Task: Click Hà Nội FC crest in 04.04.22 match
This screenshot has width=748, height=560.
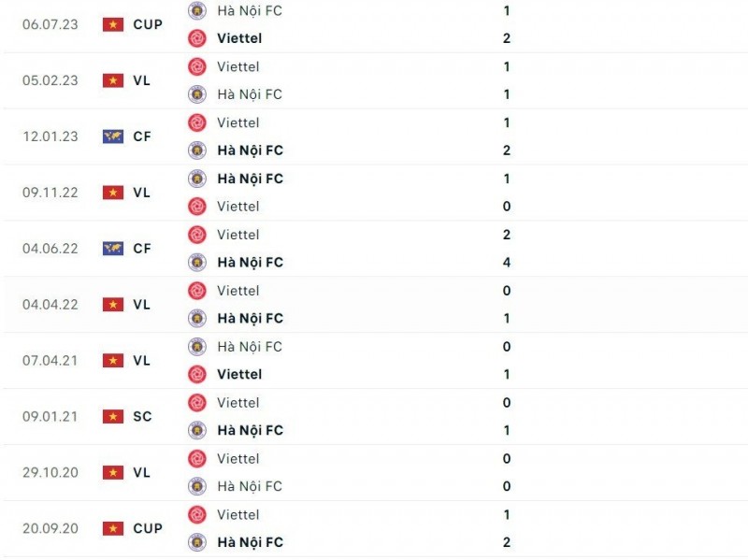Action: click(197, 318)
